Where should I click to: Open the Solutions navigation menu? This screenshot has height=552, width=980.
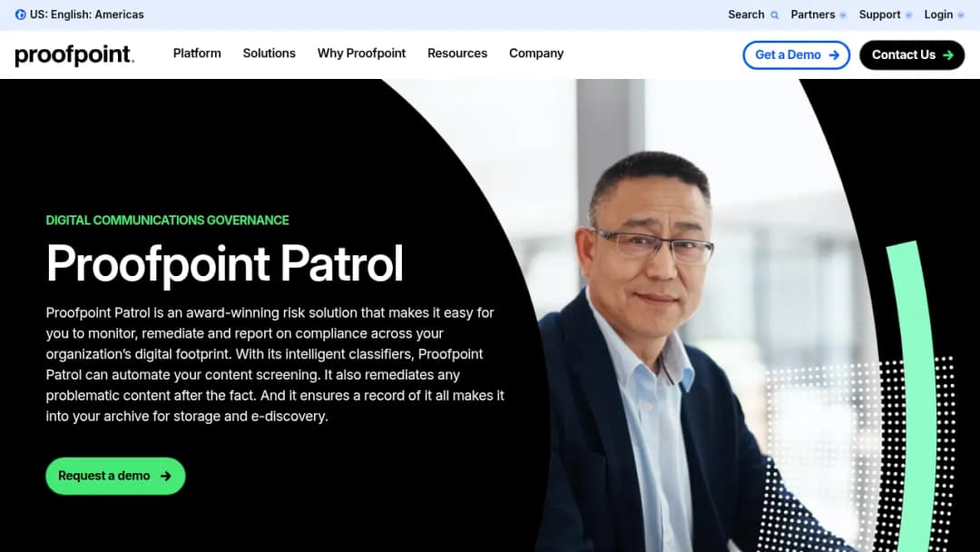(269, 54)
